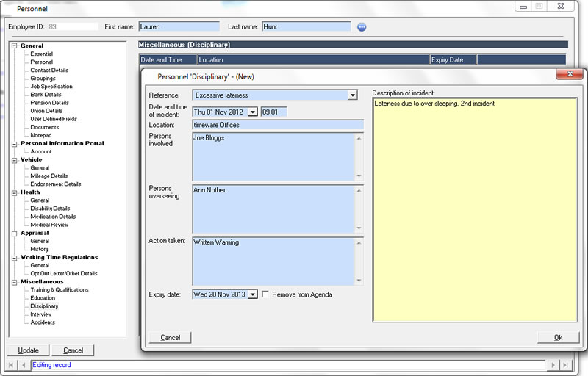Jump to last record arrow at bottom right

point(564,365)
